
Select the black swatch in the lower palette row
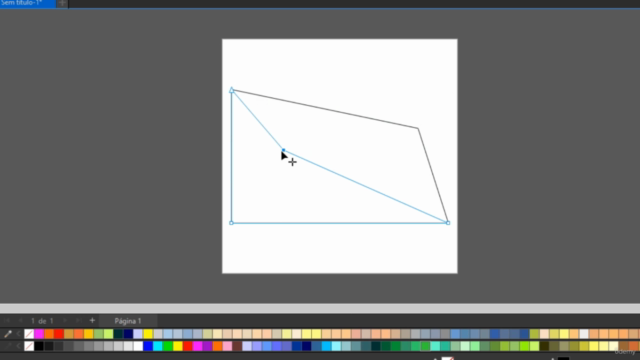39,346
